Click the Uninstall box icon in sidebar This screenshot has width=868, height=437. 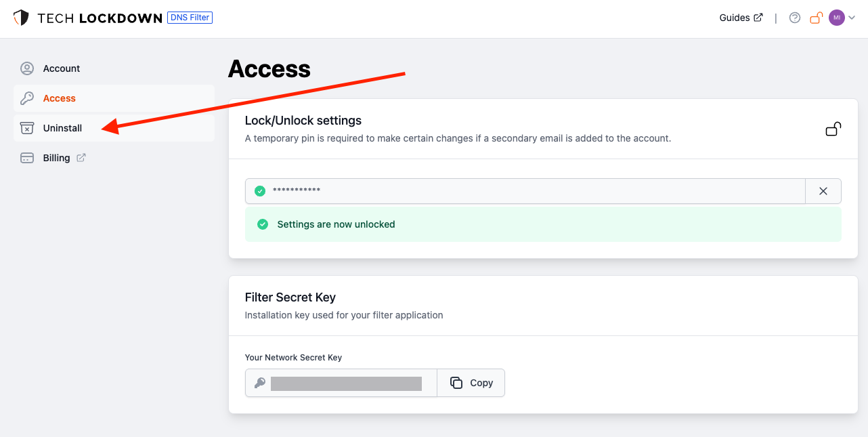(x=27, y=128)
